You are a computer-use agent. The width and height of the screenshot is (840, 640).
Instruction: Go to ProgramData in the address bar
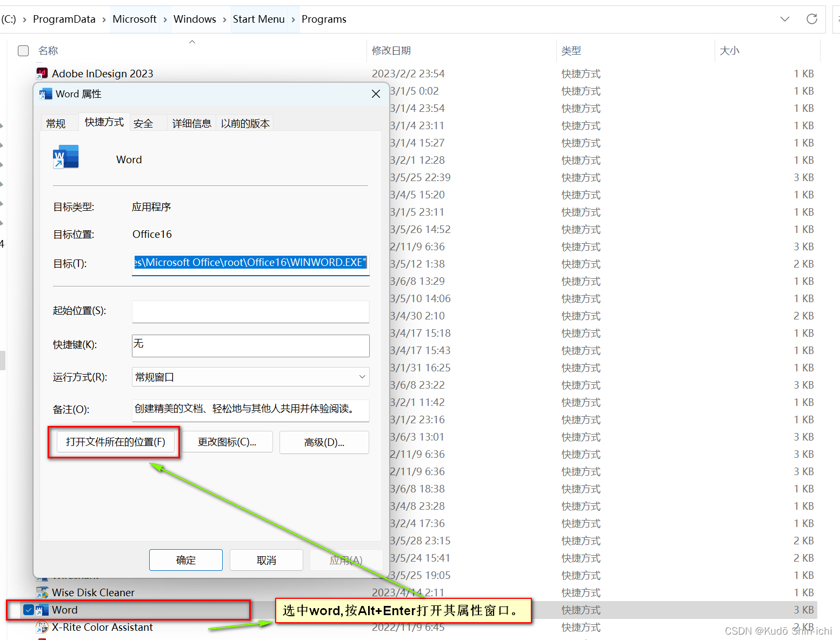[64, 19]
